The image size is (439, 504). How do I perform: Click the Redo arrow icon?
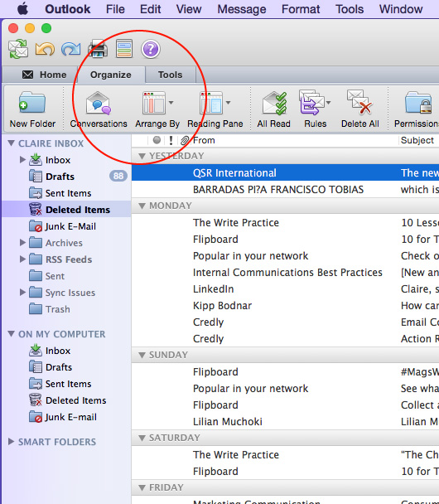coord(71,49)
